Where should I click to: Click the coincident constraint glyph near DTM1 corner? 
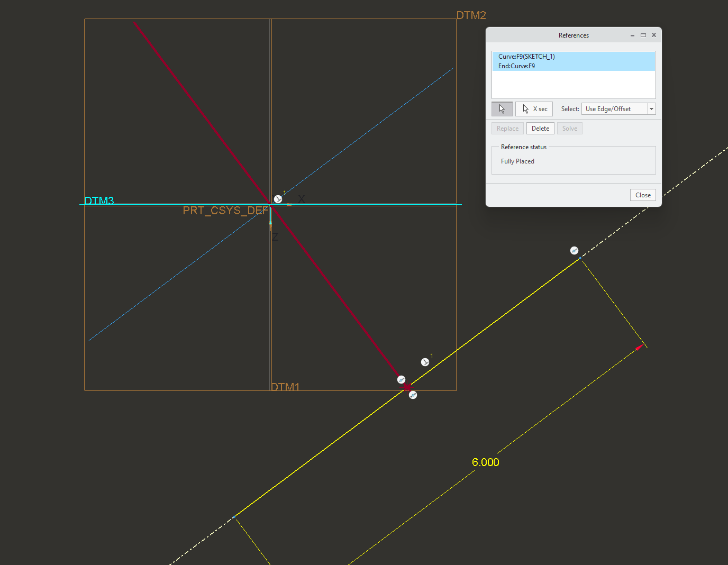[x=401, y=379]
